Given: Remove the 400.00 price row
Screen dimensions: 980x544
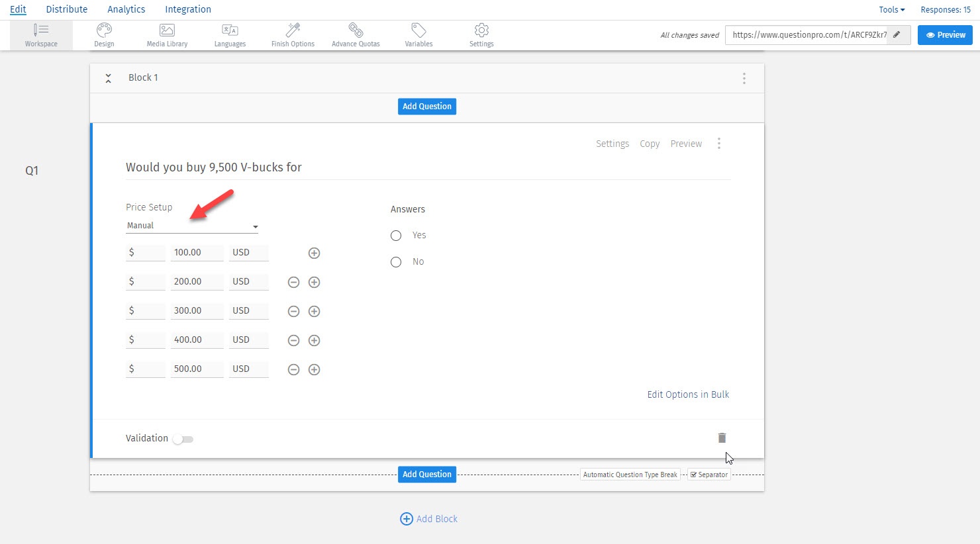Looking at the screenshot, I should [x=293, y=340].
